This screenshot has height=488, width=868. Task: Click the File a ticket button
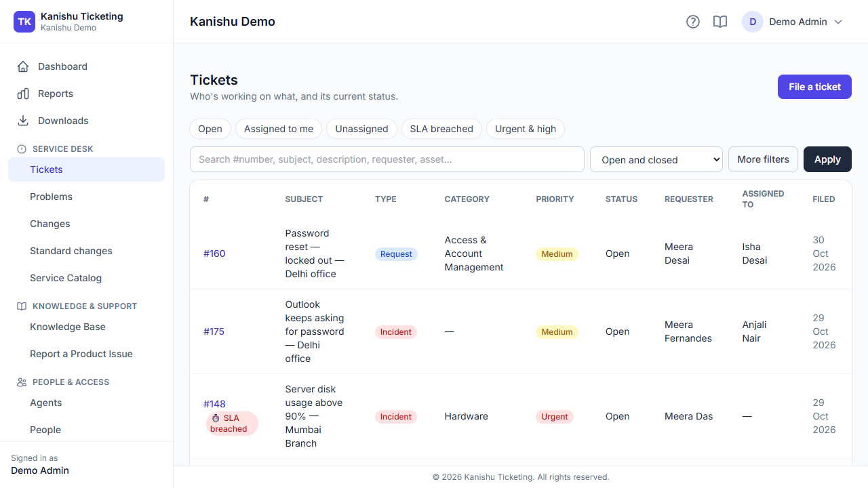click(814, 87)
